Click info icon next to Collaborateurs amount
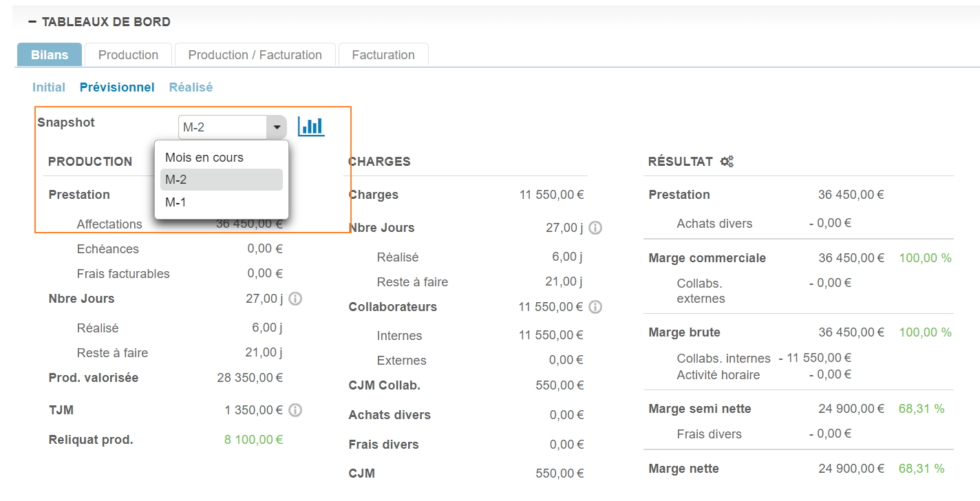The image size is (980, 501). tap(595, 307)
